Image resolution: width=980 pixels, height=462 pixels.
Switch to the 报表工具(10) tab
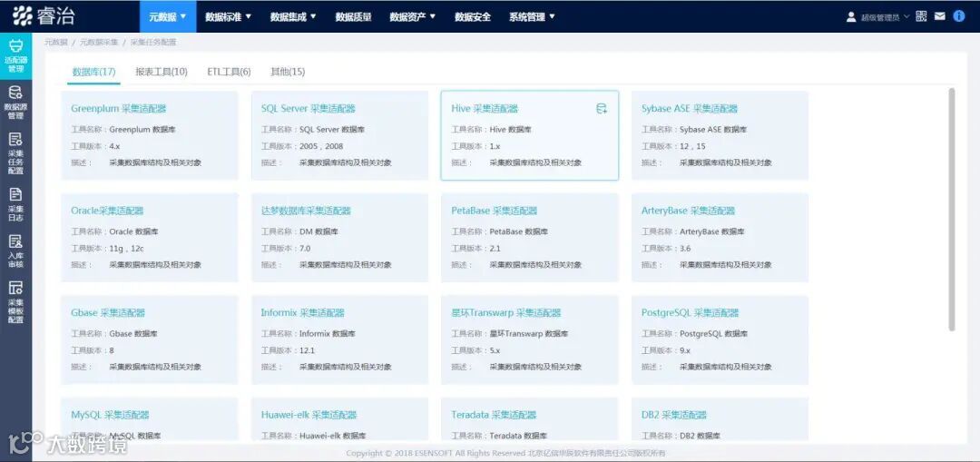[x=162, y=72]
